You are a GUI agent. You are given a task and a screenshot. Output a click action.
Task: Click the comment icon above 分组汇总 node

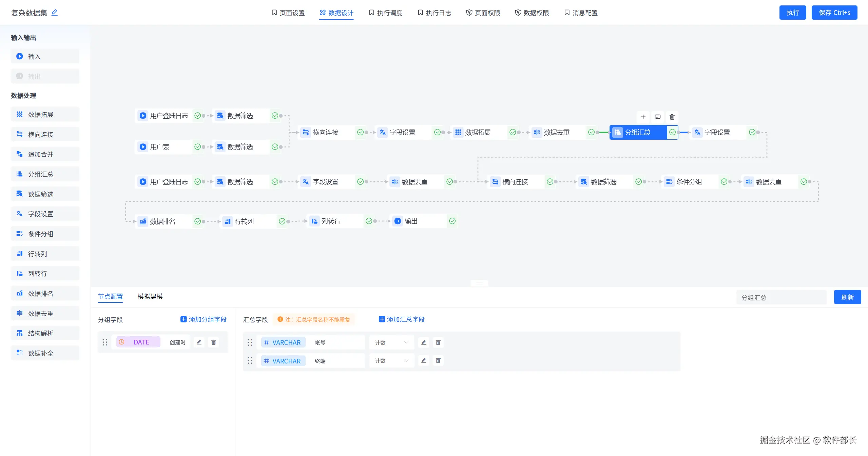pos(657,117)
